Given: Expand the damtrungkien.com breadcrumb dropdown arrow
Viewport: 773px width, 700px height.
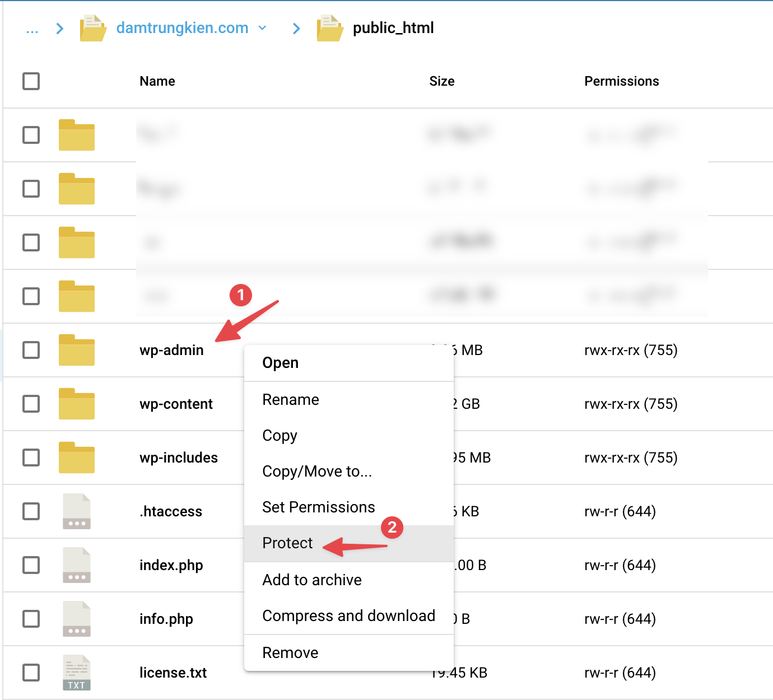Looking at the screenshot, I should click(262, 28).
